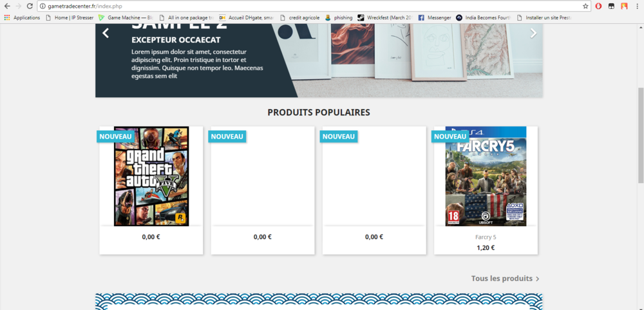Screen dimensions: 644x310
Task: Click the NOUVEAU badge on the GTA V card
Action: coord(116,137)
